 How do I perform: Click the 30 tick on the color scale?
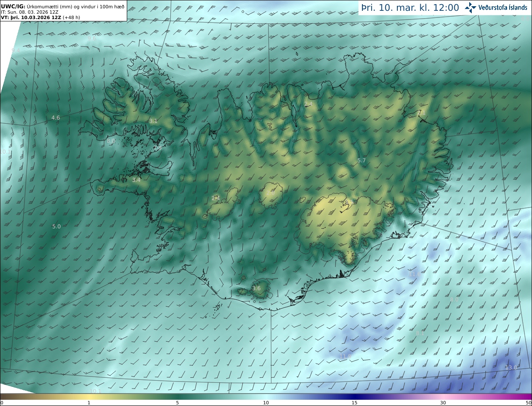pyautogui.click(x=443, y=403)
